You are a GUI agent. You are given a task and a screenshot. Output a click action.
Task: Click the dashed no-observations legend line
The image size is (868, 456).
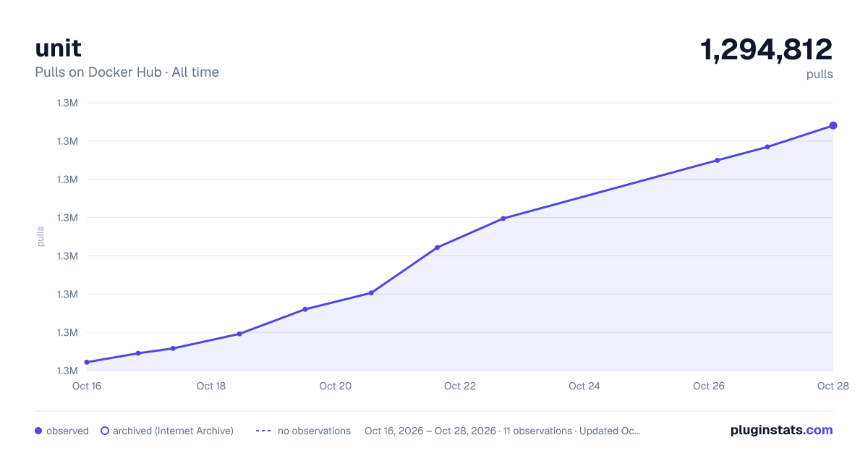pos(263,431)
